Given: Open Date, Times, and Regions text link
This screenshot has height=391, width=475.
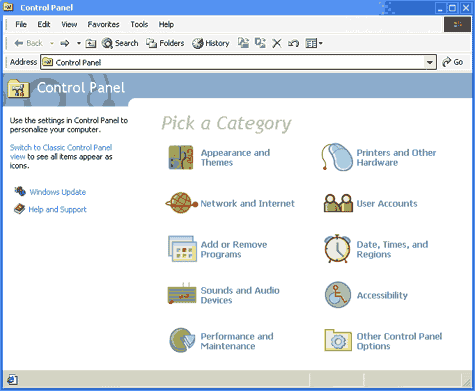Looking at the screenshot, I should [x=392, y=249].
